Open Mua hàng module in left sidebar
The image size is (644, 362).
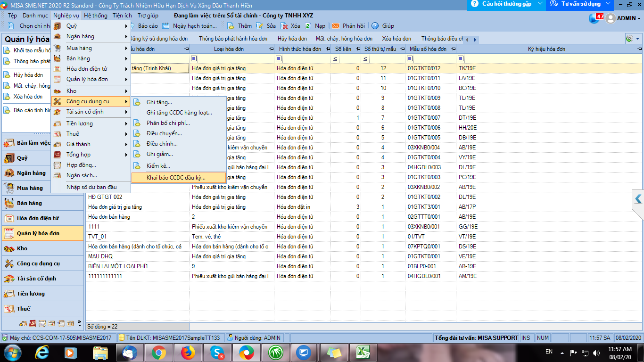(42, 188)
